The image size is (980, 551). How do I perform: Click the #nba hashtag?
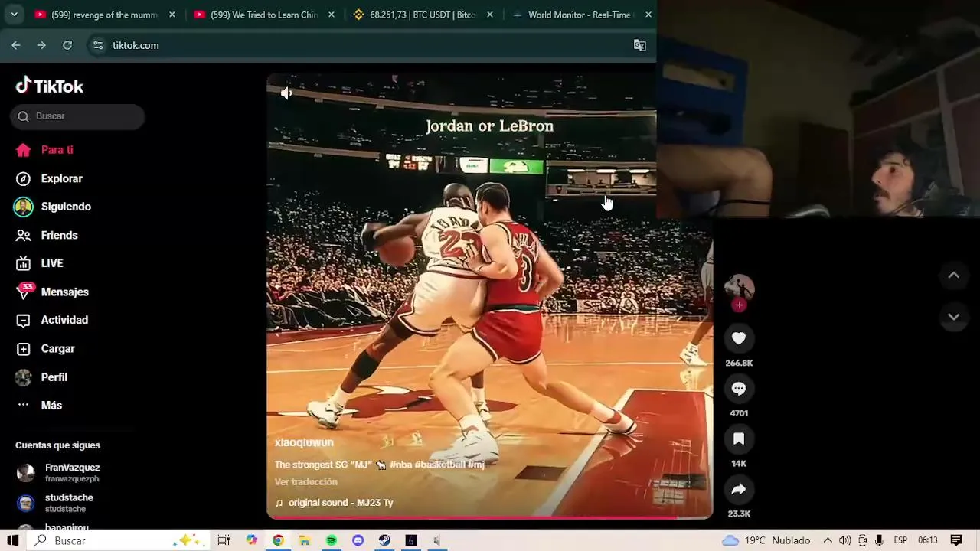tap(400, 465)
